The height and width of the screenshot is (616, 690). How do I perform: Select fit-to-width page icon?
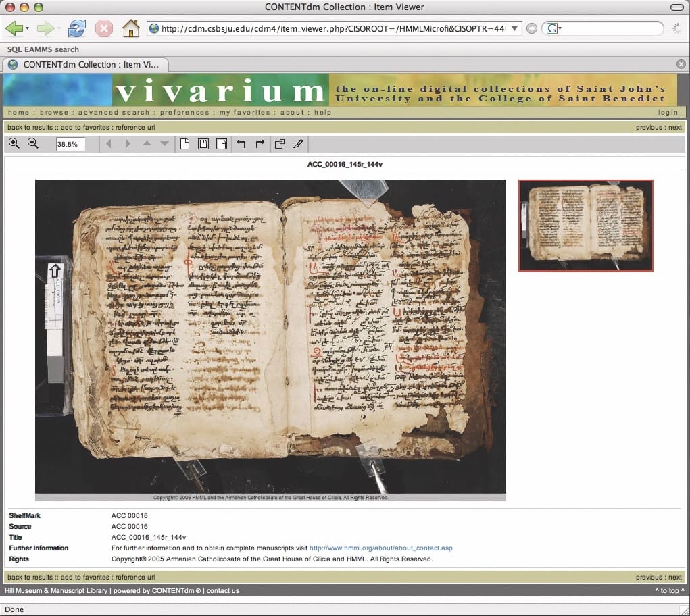[222, 144]
